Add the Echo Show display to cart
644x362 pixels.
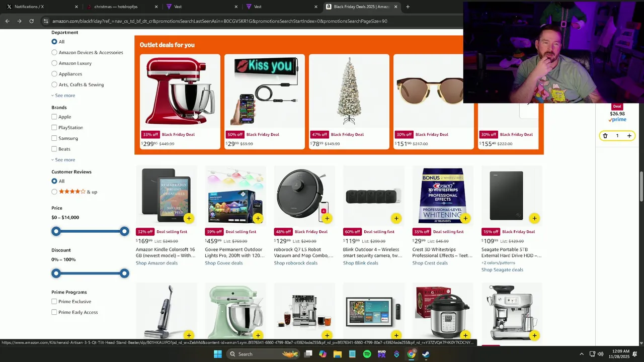396,335
